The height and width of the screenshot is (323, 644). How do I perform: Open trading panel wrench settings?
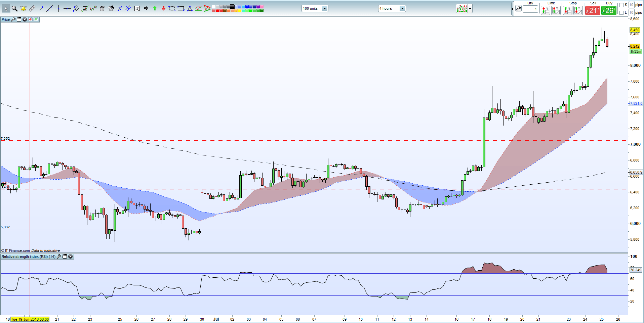(518, 8)
